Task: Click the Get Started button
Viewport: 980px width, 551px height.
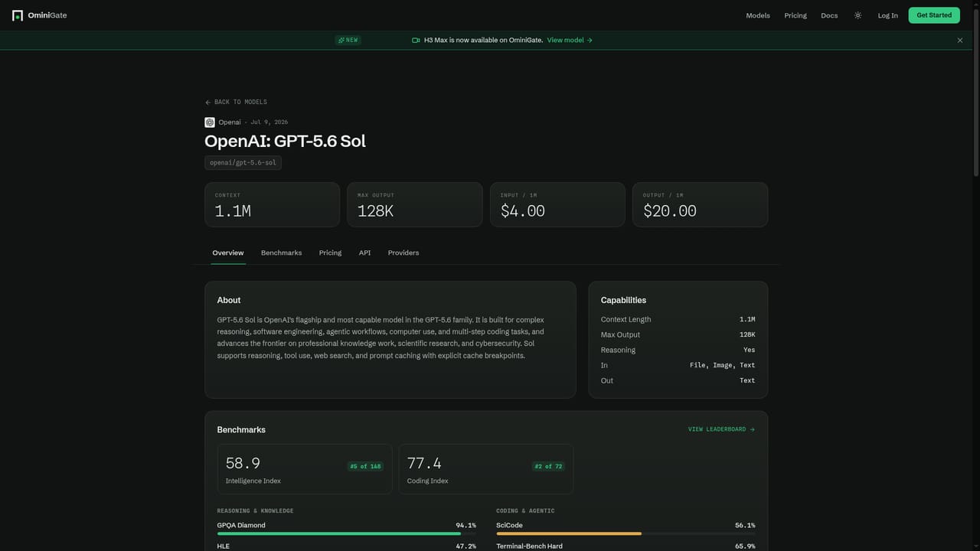Action: (x=934, y=15)
